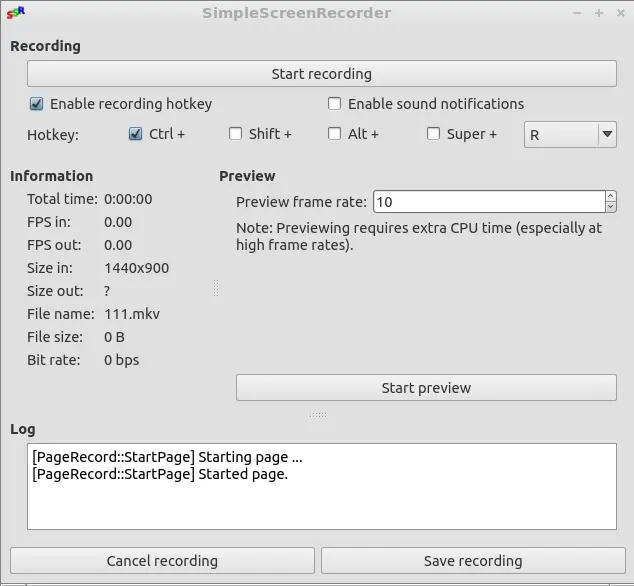Click the Bit rate value 0 bps

121,360
